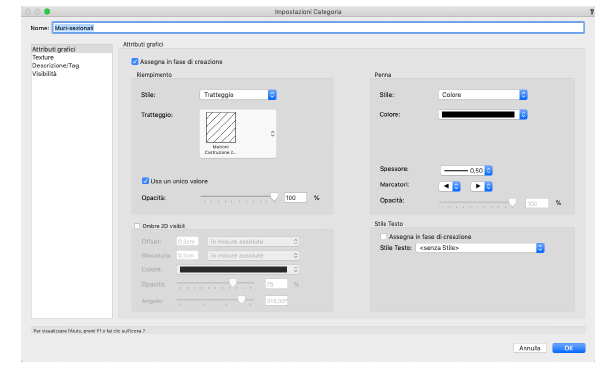The width and height of the screenshot is (613, 366).
Task: Click the Riempimento Opacità slider handle
Action: [274, 197]
